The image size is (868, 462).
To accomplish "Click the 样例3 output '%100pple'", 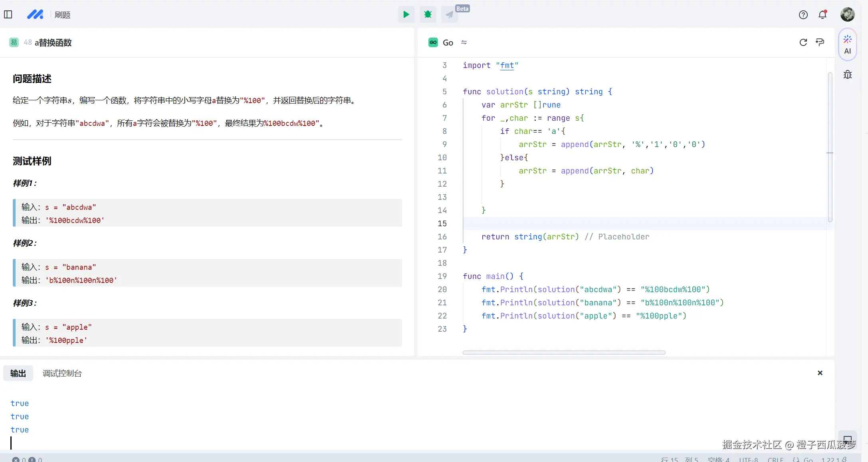I will 66,340.
